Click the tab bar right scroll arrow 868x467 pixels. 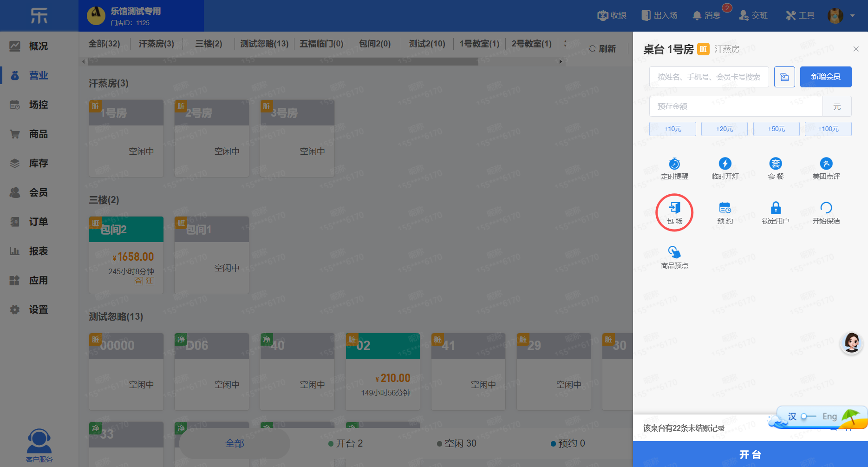[561, 61]
